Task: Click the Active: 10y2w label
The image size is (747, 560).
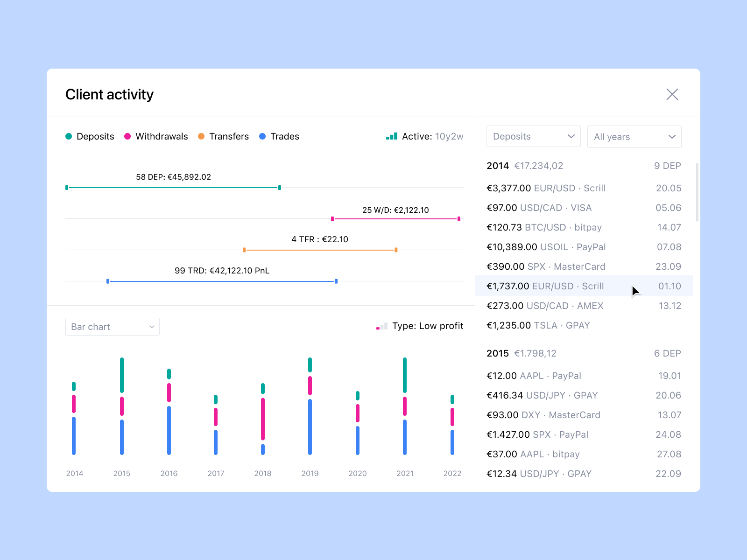Action: click(432, 136)
